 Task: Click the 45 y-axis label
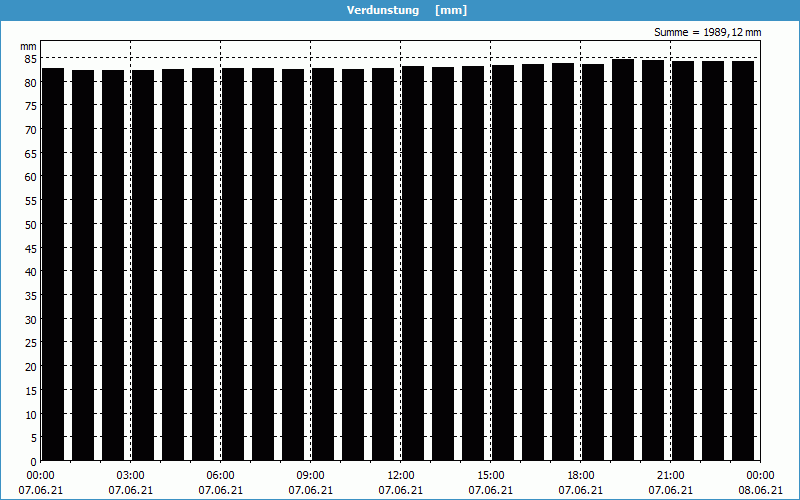(31, 248)
